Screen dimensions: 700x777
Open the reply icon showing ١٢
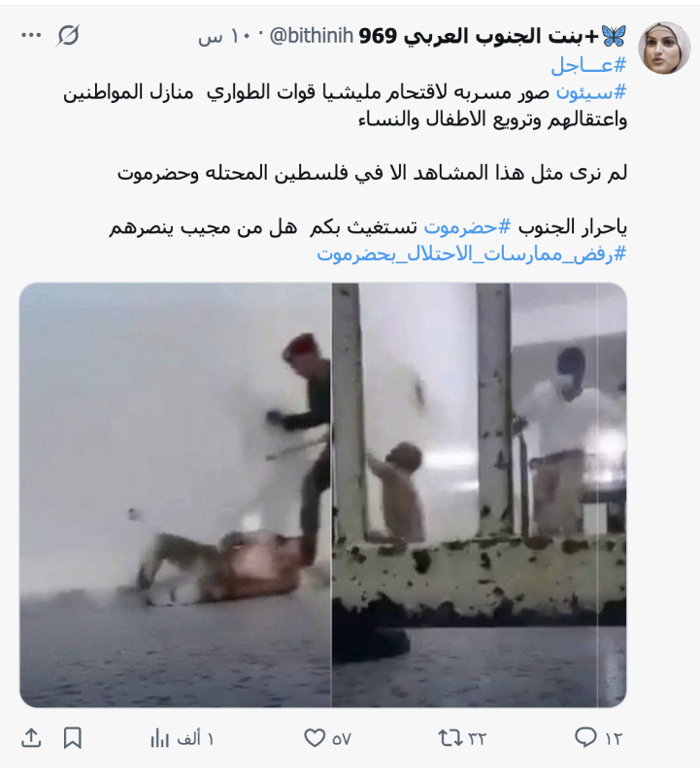tap(597, 738)
